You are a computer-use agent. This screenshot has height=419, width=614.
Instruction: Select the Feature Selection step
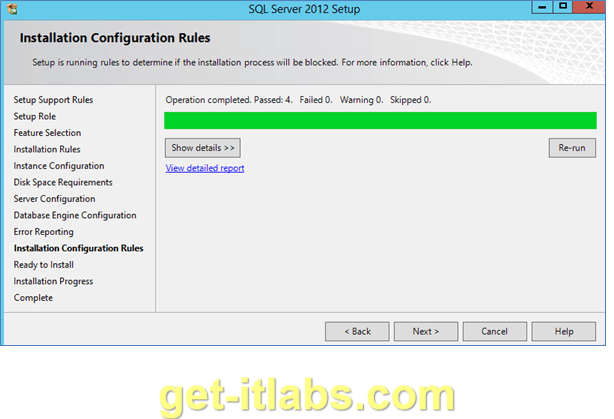[47, 133]
